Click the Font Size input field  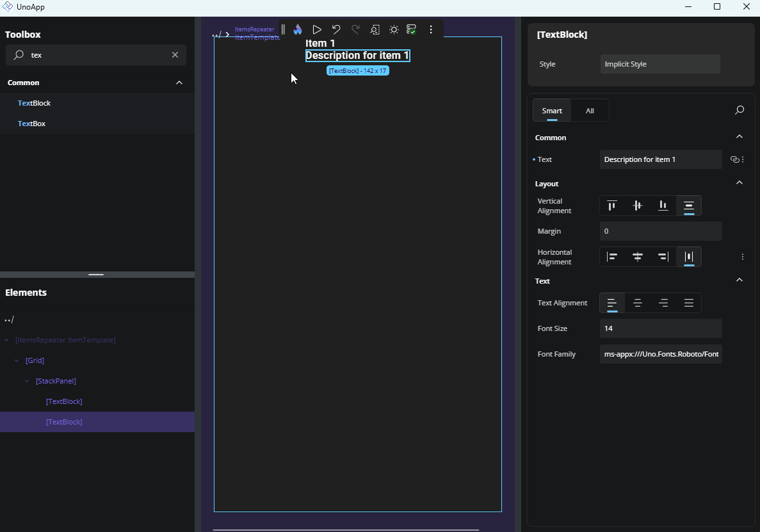(x=660, y=328)
